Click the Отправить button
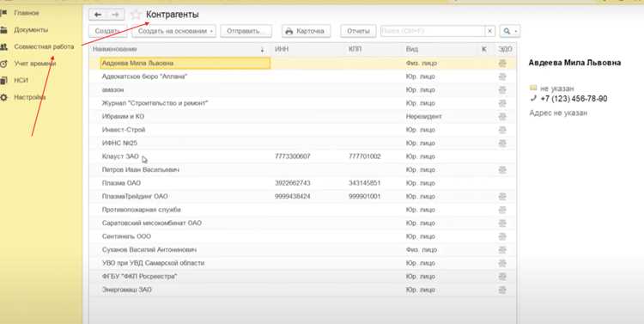Viewport: 644px width, 324px height. click(x=246, y=31)
